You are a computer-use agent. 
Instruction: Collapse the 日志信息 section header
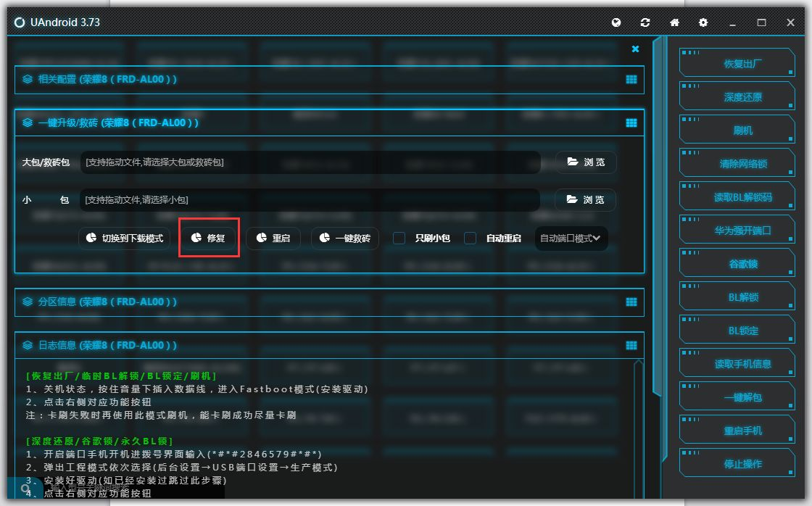pyautogui.click(x=329, y=346)
